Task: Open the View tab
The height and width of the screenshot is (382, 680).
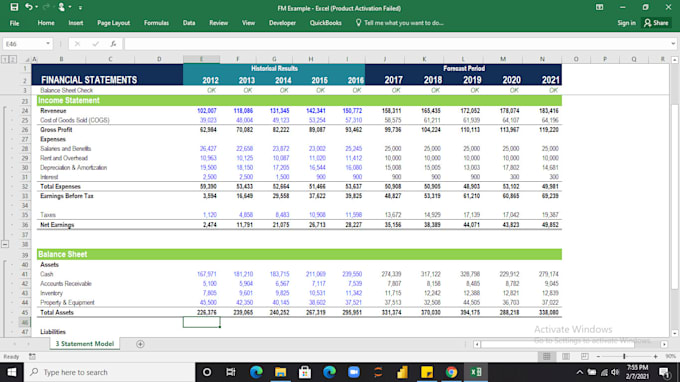Action: pos(248,23)
